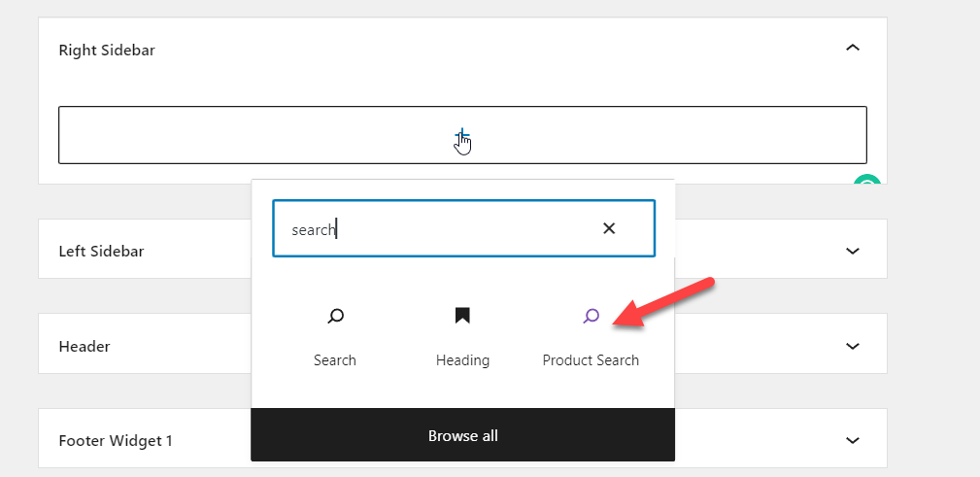Choose the Product Search block

591,337
